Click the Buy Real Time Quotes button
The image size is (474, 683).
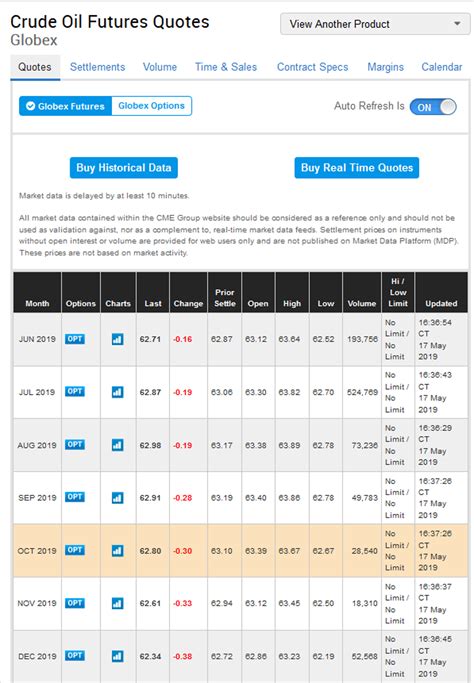357,168
